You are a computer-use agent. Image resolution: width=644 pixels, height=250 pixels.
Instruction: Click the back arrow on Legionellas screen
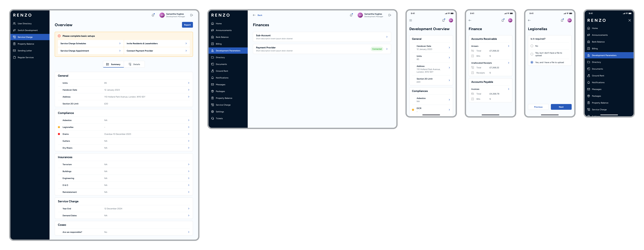click(529, 20)
